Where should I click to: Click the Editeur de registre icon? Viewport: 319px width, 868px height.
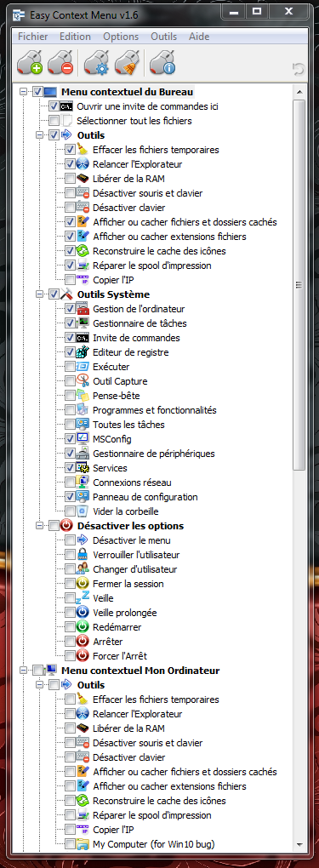click(83, 352)
